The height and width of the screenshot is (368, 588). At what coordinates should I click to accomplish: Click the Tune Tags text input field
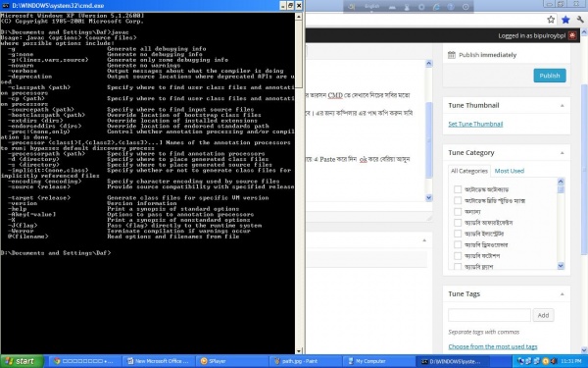coord(489,315)
